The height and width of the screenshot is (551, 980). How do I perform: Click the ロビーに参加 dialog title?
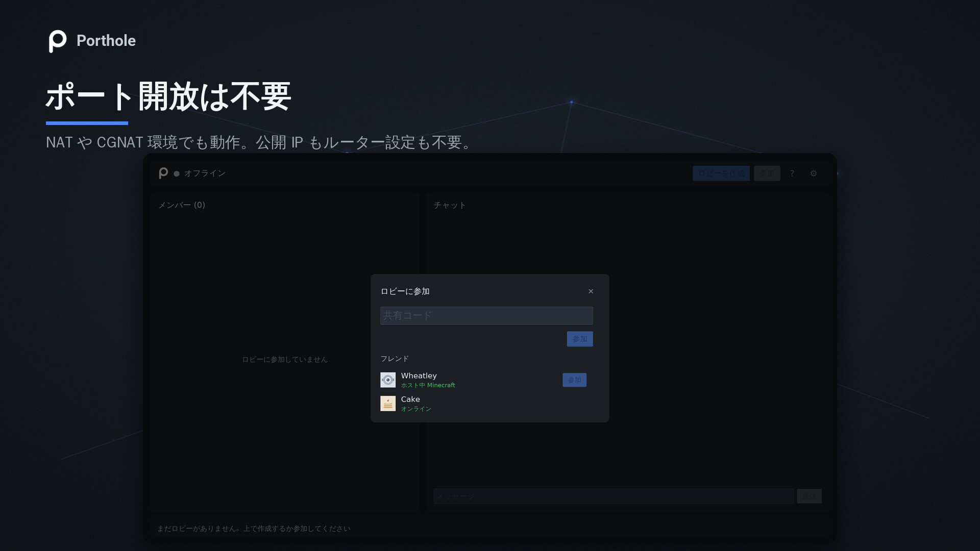(405, 291)
